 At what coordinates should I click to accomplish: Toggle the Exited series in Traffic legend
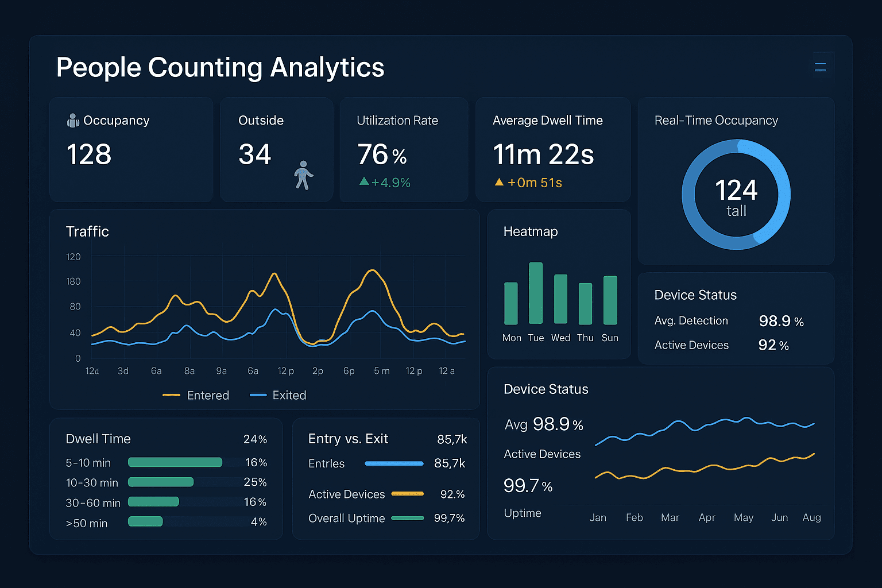278,395
